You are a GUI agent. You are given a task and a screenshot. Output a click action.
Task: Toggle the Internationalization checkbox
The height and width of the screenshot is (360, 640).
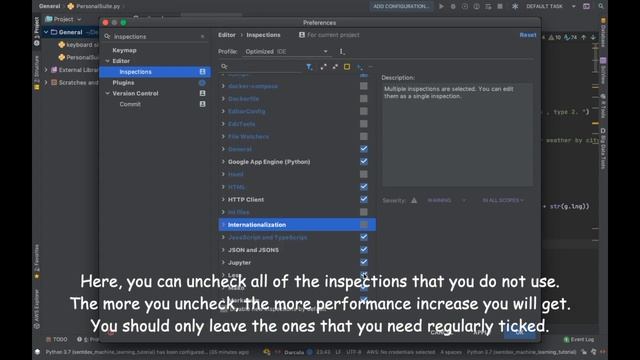click(364, 224)
